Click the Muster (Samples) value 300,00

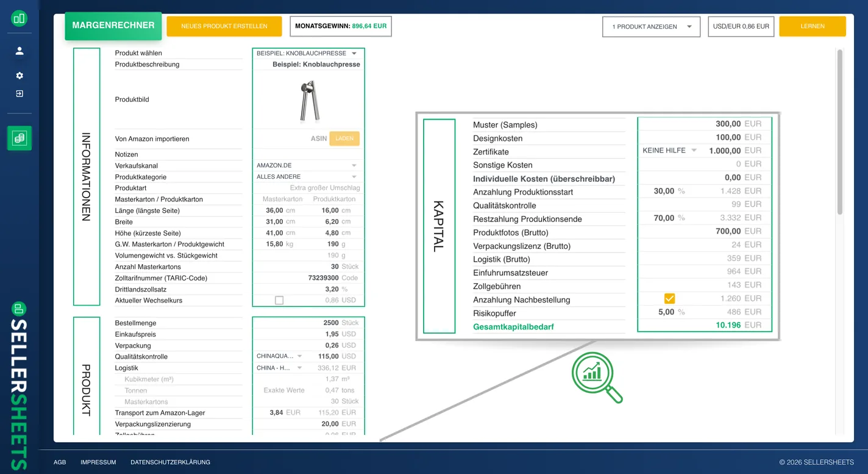(728, 124)
